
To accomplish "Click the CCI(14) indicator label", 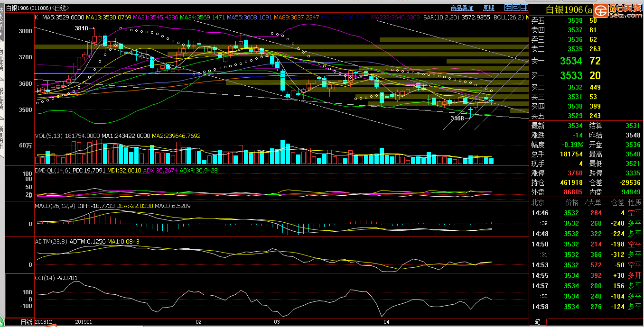I will [45, 278].
